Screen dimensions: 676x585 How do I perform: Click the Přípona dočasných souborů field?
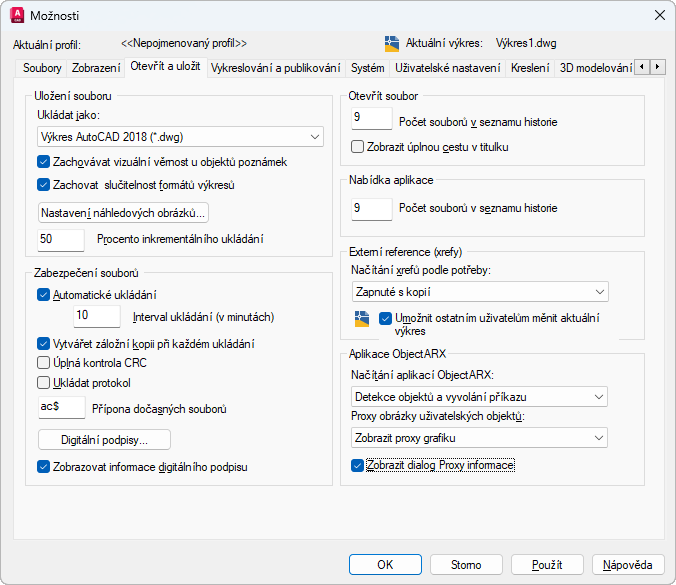click(x=60, y=407)
